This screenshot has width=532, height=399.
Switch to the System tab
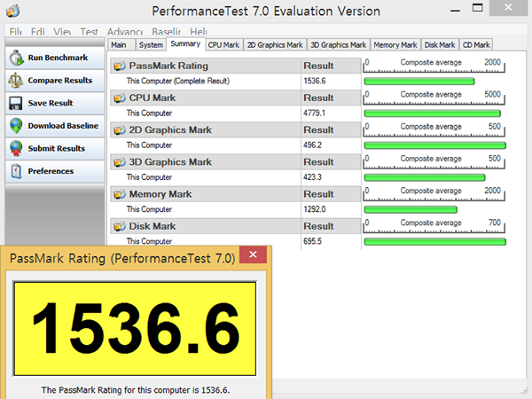click(x=151, y=45)
